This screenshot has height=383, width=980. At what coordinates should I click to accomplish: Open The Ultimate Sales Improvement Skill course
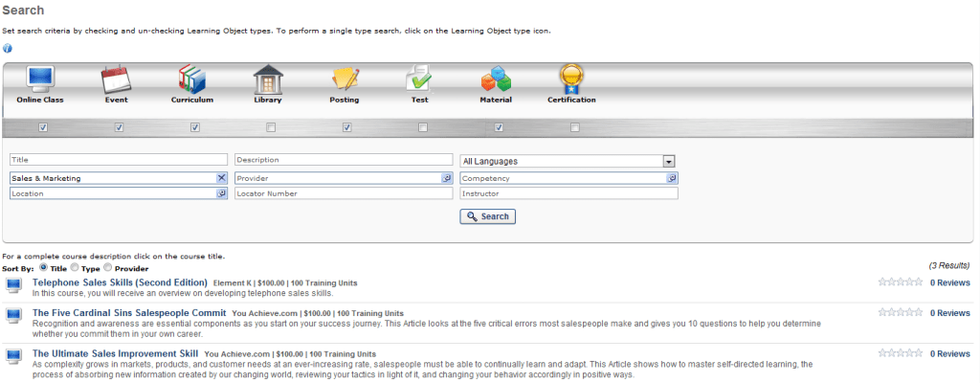(116, 353)
